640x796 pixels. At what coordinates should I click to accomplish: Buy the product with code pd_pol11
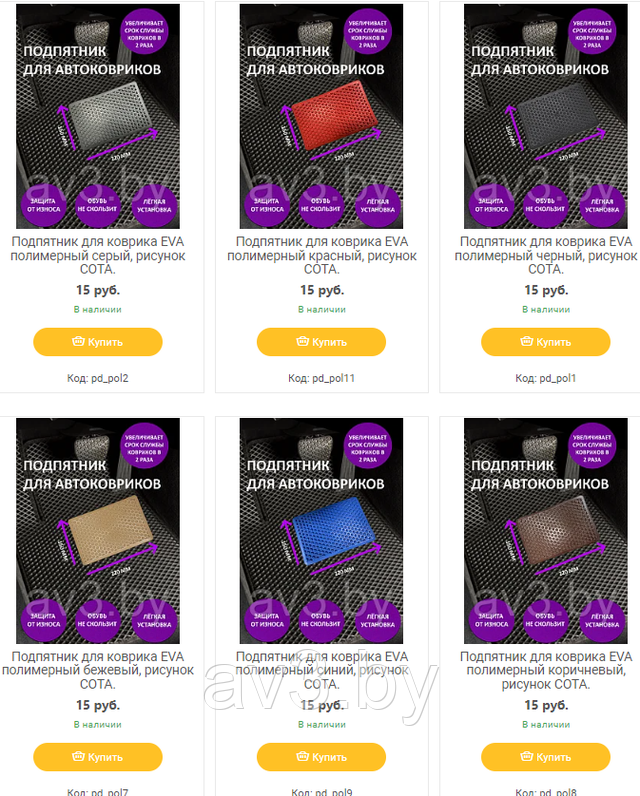(321, 342)
